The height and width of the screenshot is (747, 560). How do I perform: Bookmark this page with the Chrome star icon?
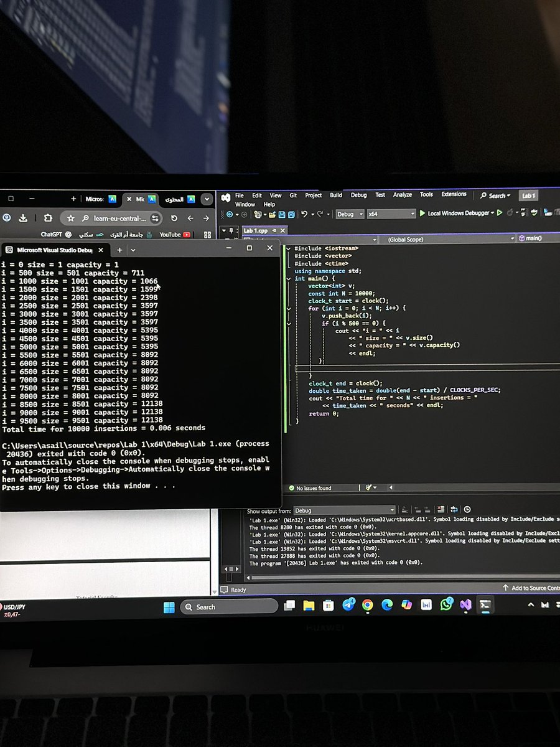pos(70,218)
